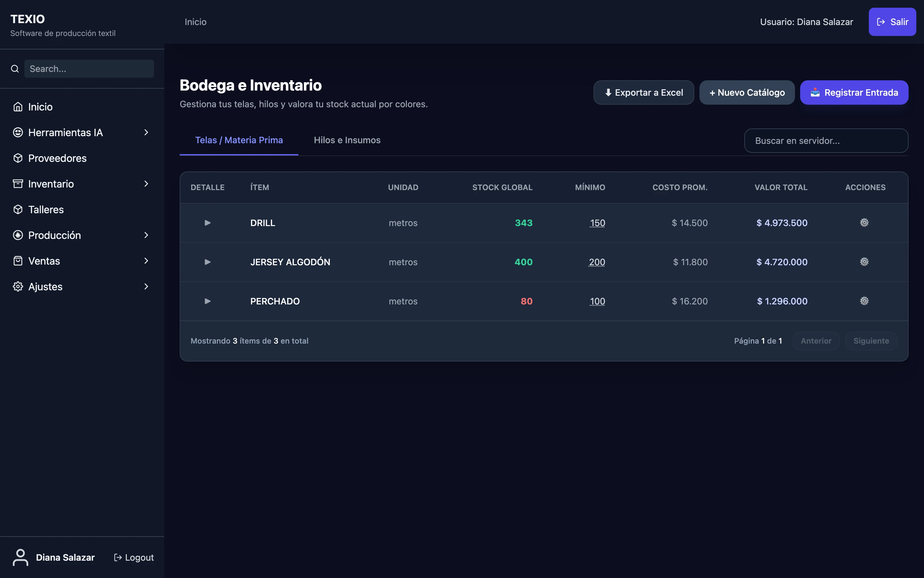Image resolution: width=924 pixels, height=578 pixels.
Task: Focus the sidebar Search field
Action: pyautogui.click(x=89, y=69)
